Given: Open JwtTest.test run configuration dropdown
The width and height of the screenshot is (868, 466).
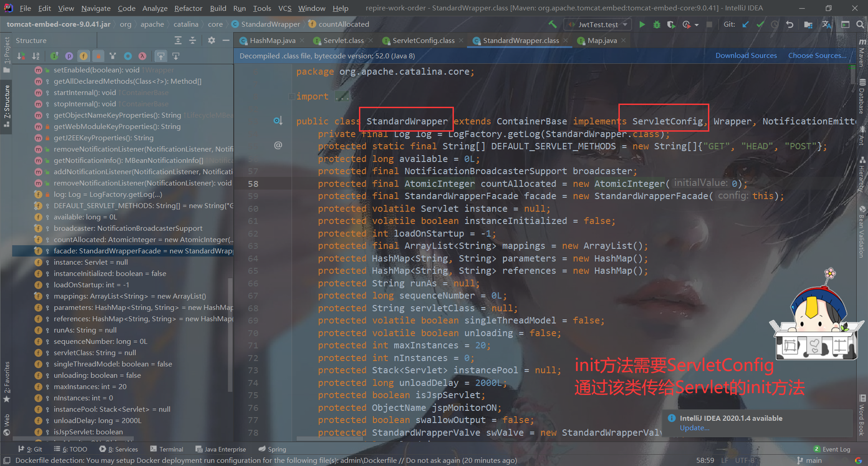Looking at the screenshot, I should pos(598,24).
